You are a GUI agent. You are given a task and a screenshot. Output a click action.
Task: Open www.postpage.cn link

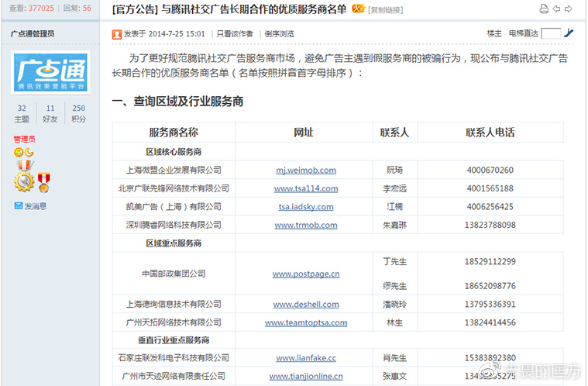point(306,274)
